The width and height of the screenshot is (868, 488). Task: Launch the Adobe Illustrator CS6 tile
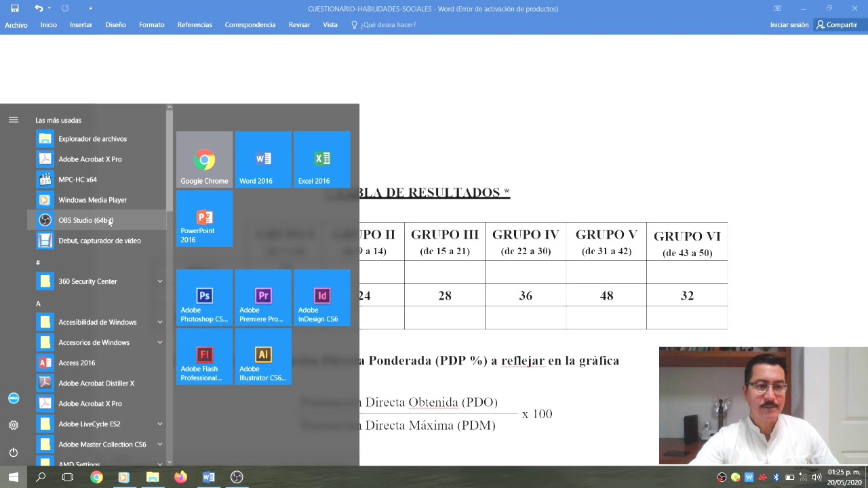click(263, 357)
